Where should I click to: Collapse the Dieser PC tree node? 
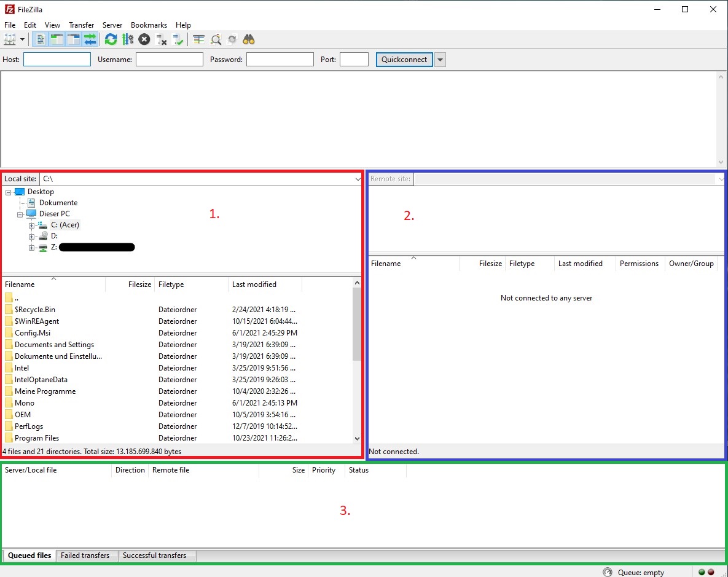click(20, 214)
